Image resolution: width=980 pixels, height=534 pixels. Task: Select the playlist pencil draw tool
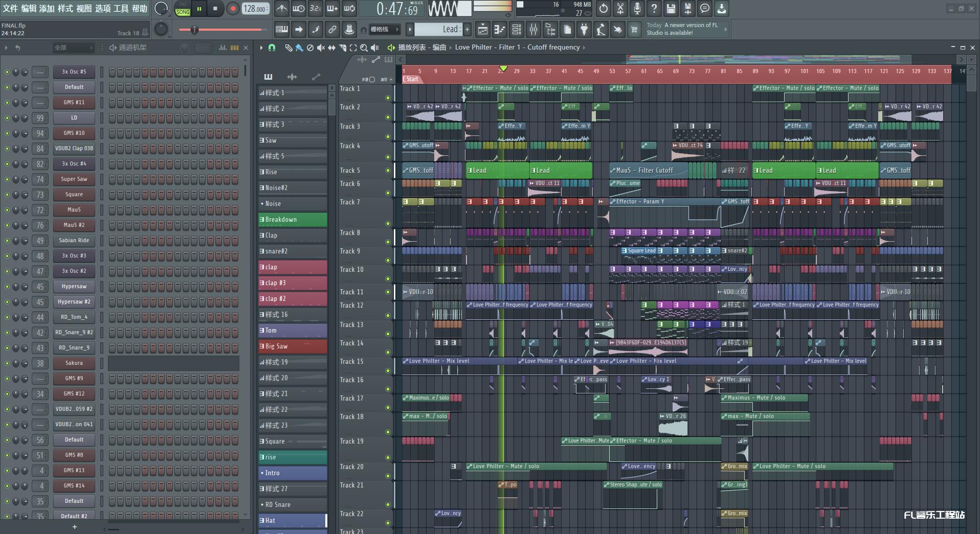pos(288,48)
